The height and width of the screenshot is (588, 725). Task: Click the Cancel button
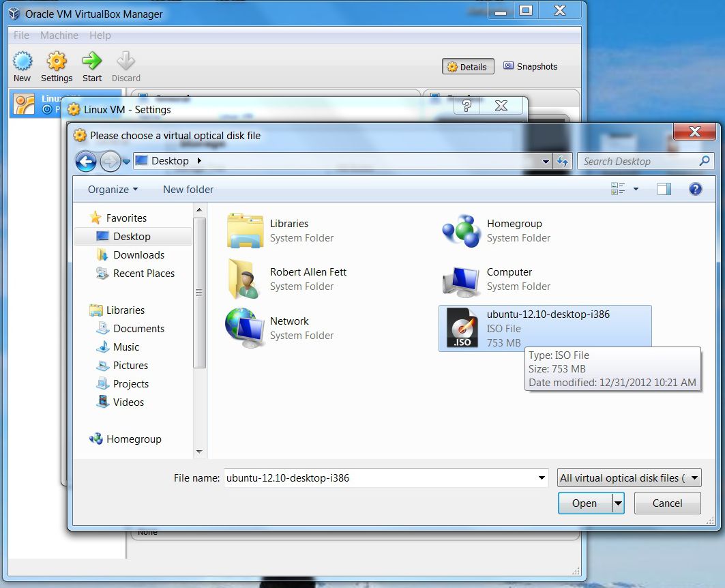coord(667,503)
